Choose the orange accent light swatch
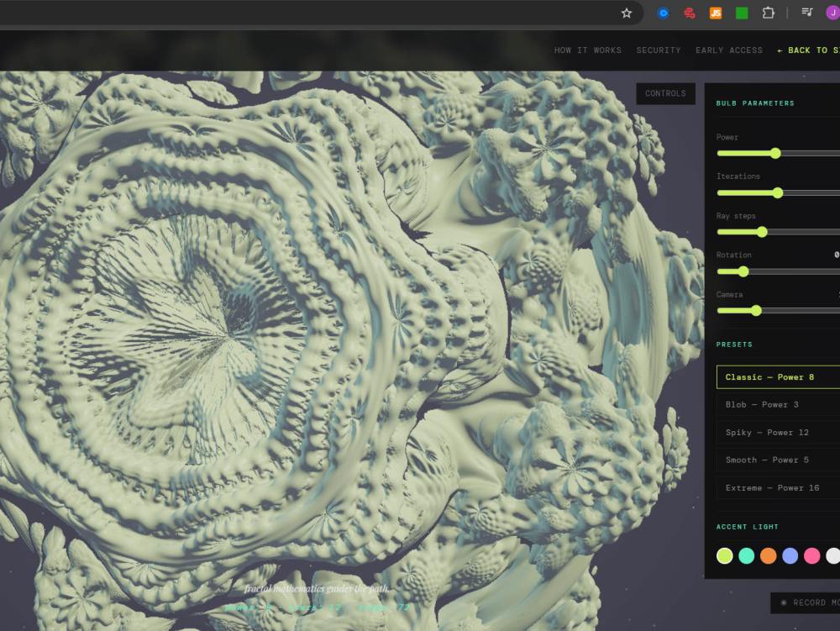Image resolution: width=840 pixels, height=631 pixels. tap(769, 556)
